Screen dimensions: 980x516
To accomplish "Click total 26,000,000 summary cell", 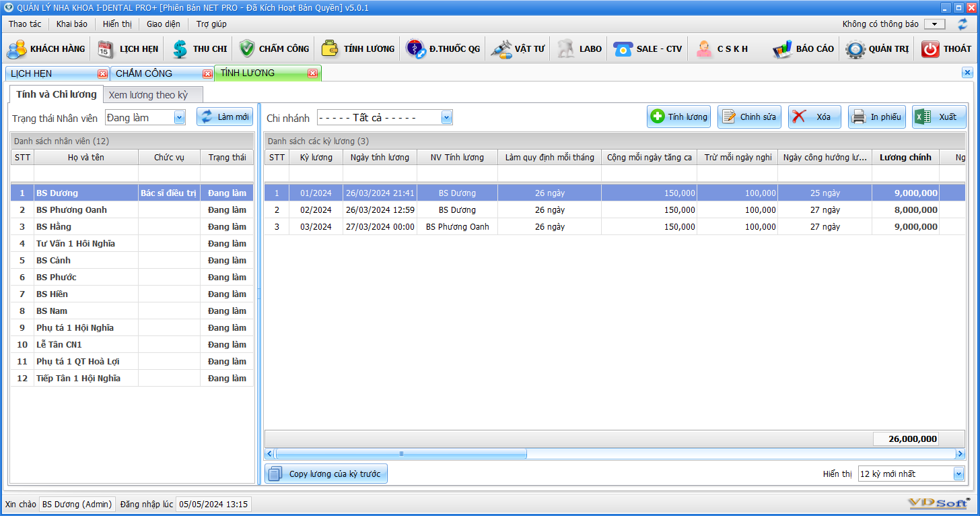I will [x=906, y=439].
